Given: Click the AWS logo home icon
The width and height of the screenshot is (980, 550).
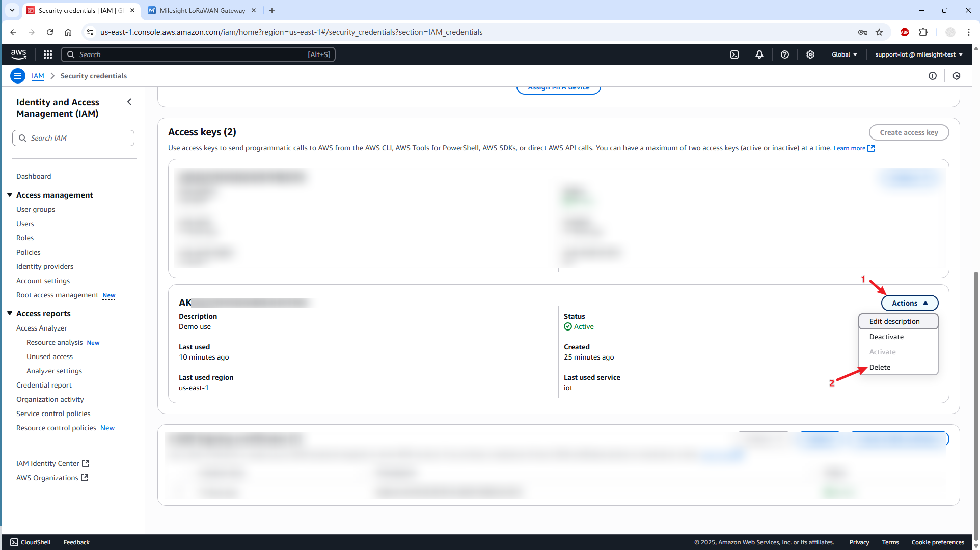Looking at the screenshot, I should [x=19, y=54].
